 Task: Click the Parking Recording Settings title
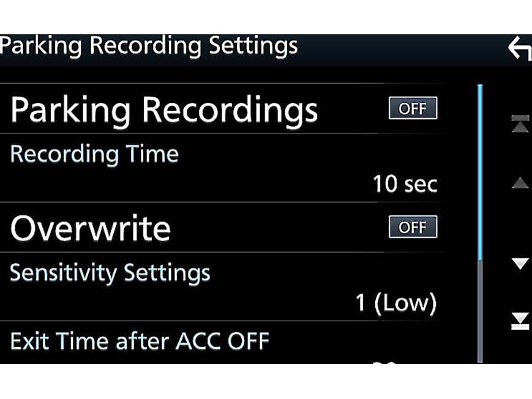(149, 46)
